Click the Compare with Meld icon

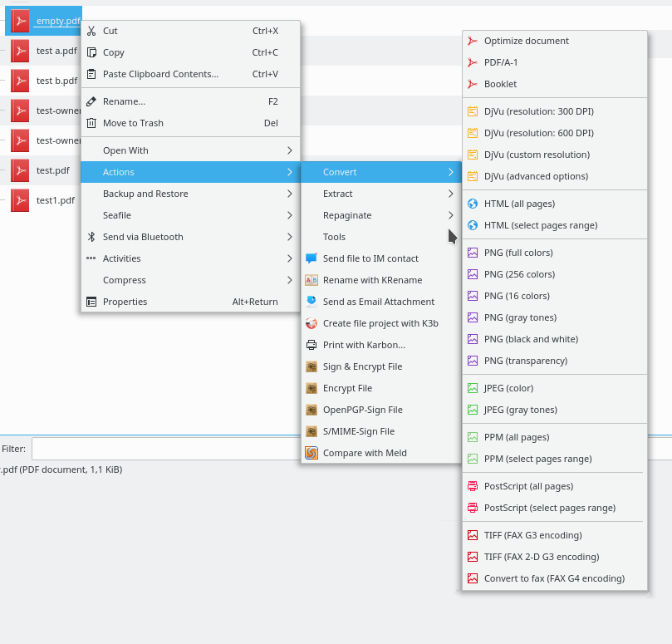(311, 453)
